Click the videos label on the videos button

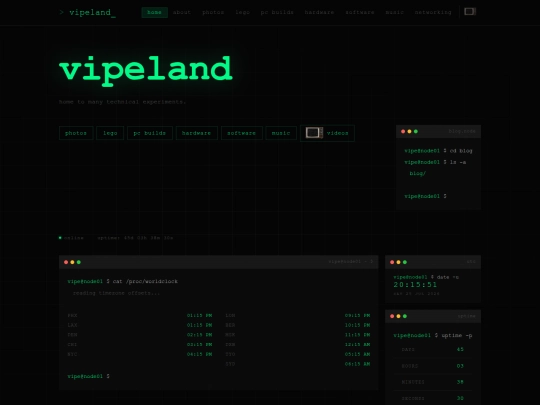pyautogui.click(x=338, y=133)
